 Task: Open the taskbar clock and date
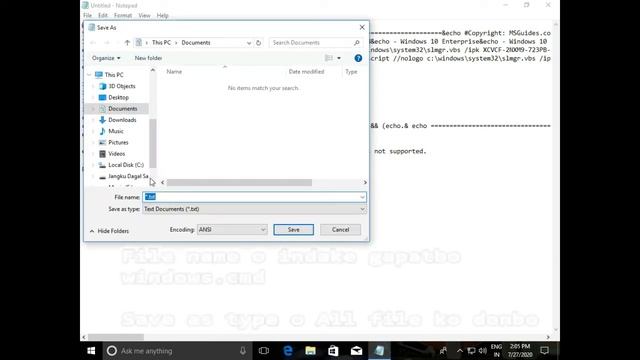(x=520, y=351)
